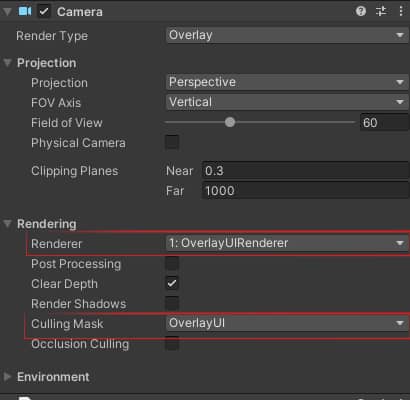Open the Render Type dropdown
410x400 pixels.
[x=287, y=35]
